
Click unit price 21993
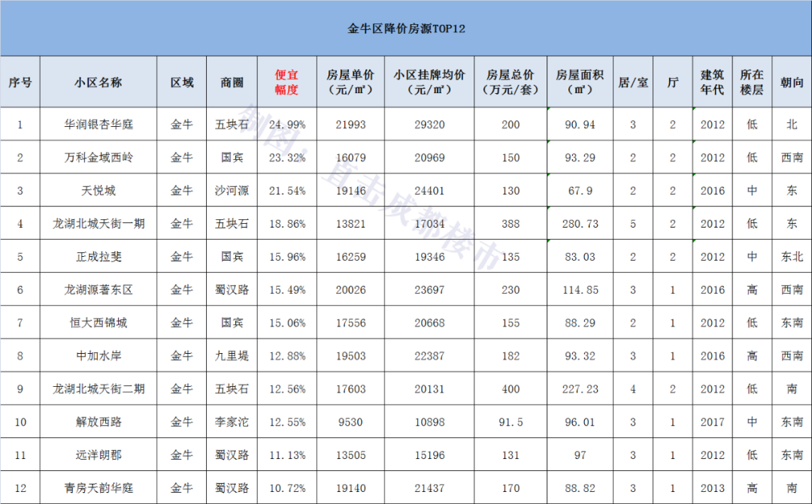pos(350,125)
